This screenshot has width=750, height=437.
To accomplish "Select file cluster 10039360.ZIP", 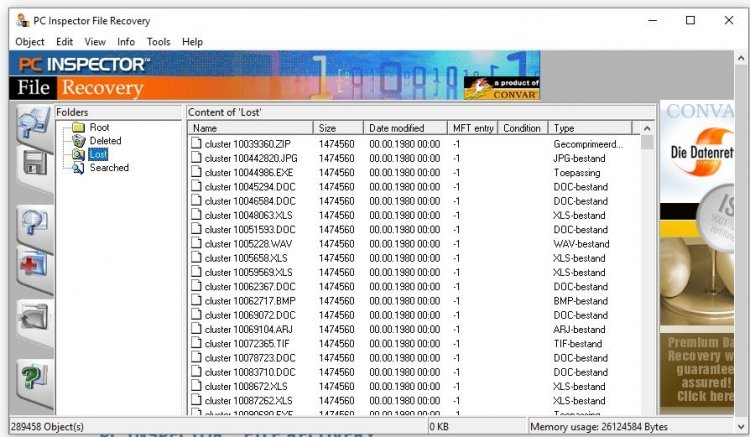I will point(250,144).
